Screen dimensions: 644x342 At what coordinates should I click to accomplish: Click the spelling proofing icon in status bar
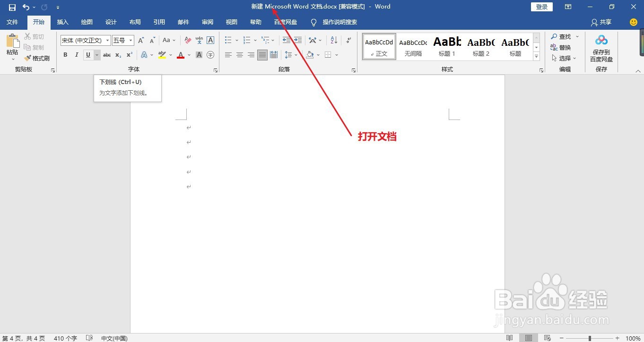89,338
